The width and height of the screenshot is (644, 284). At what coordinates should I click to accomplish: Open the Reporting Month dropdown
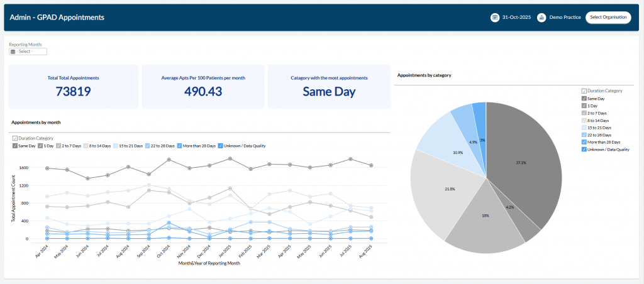coord(28,52)
